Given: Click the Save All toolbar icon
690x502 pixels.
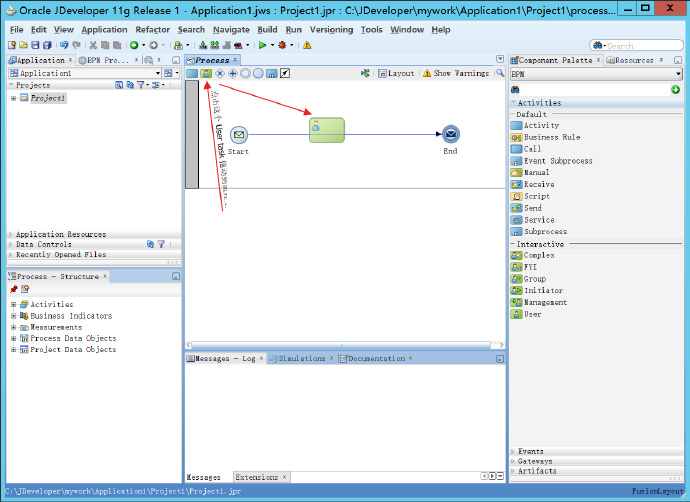Looking at the screenshot, I should (x=47, y=45).
